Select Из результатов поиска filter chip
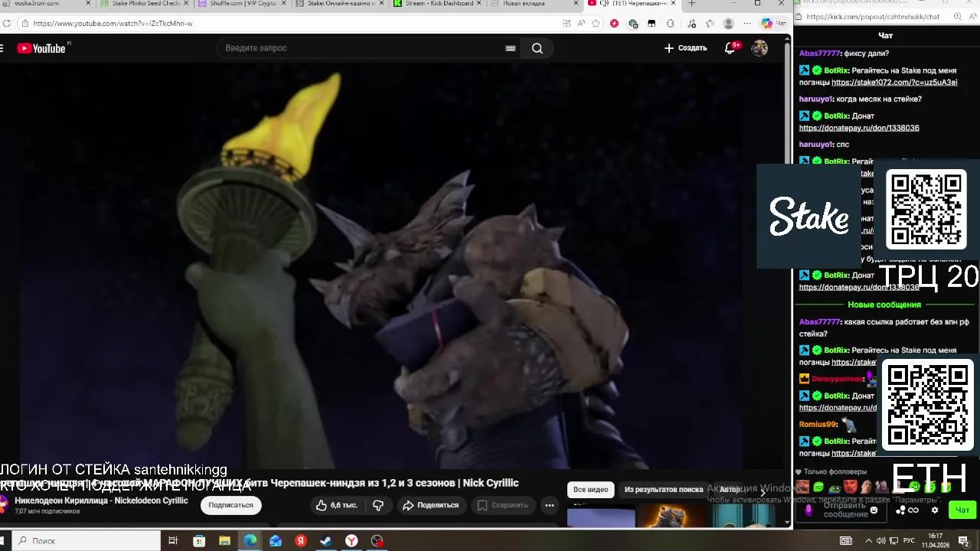This screenshot has height=551, width=980. point(664,490)
